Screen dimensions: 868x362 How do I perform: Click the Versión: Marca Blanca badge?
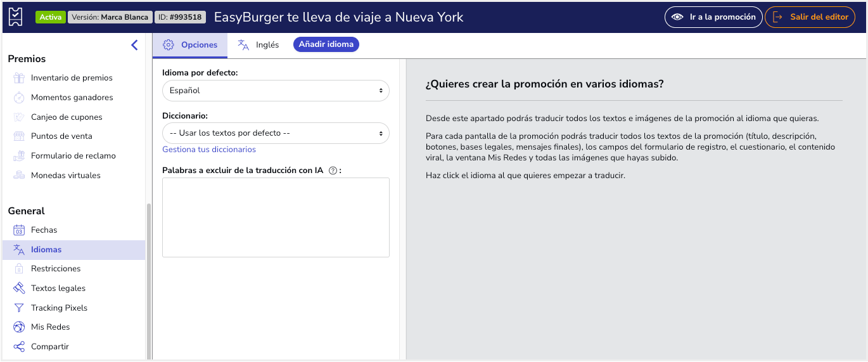tap(110, 17)
